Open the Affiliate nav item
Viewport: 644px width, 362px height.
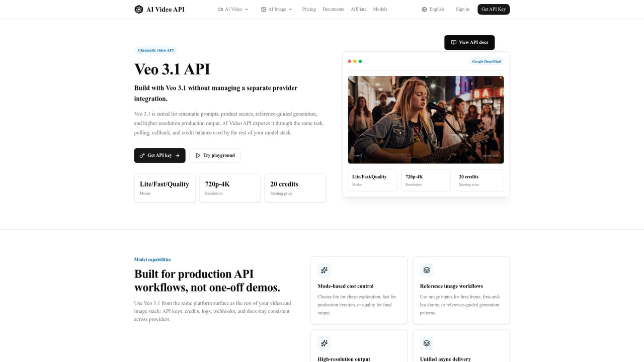coord(359,9)
